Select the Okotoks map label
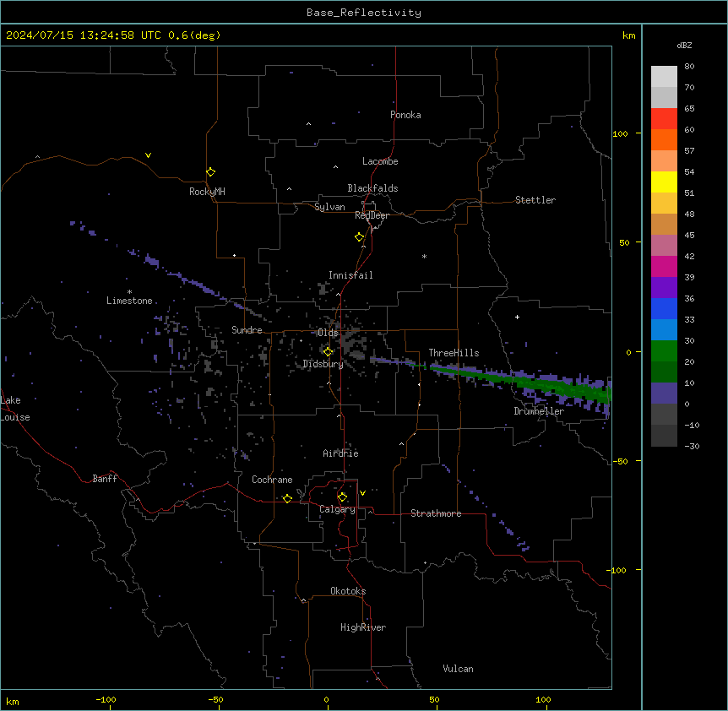This screenshot has width=728, height=711. 348,591
